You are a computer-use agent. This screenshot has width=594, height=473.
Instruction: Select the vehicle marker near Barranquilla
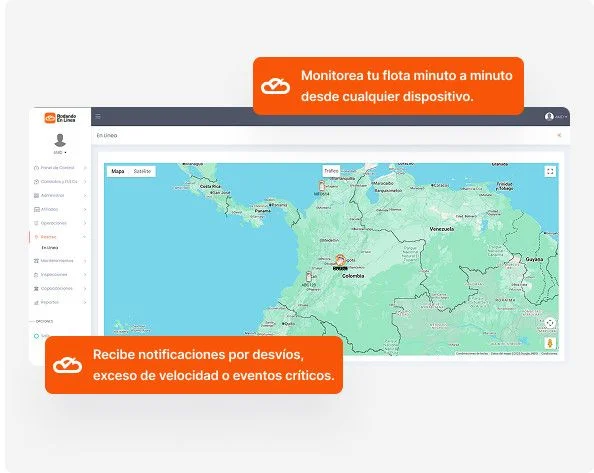pos(322,186)
